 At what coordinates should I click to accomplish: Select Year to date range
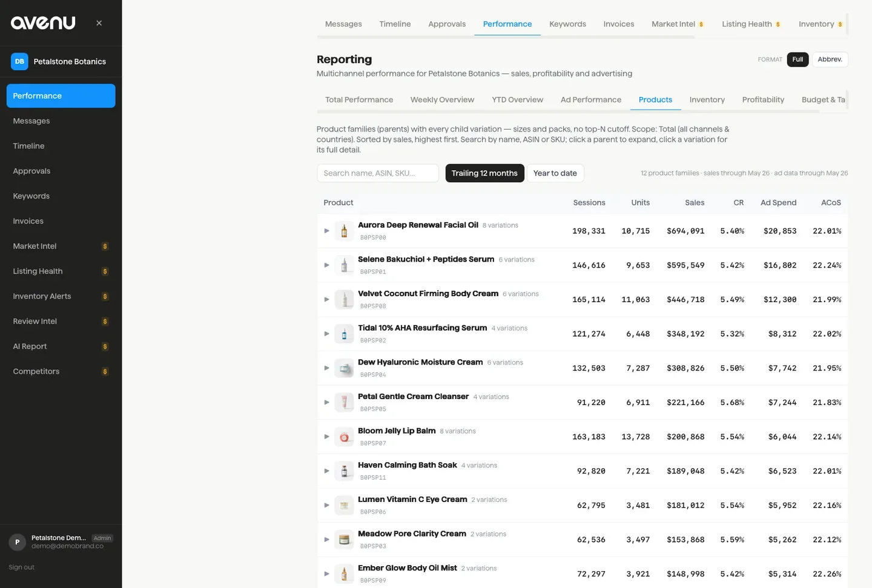click(555, 173)
